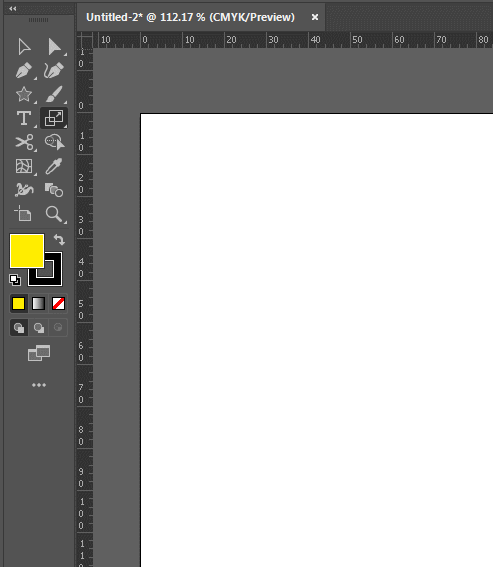The image size is (493, 567).
Task: Close the Untitled-2 document tab
Action: 315,17
